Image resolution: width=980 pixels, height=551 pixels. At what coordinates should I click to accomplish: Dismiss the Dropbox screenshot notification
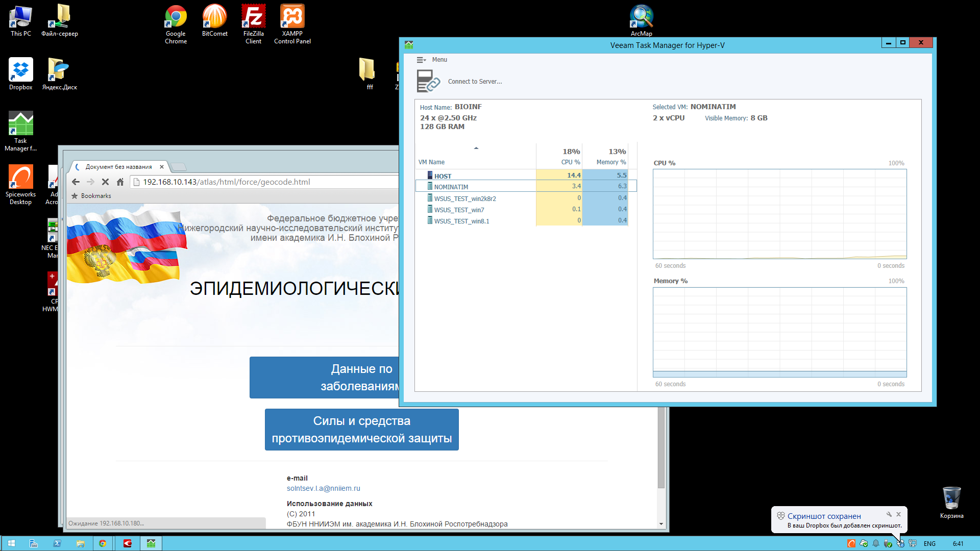[898, 514]
